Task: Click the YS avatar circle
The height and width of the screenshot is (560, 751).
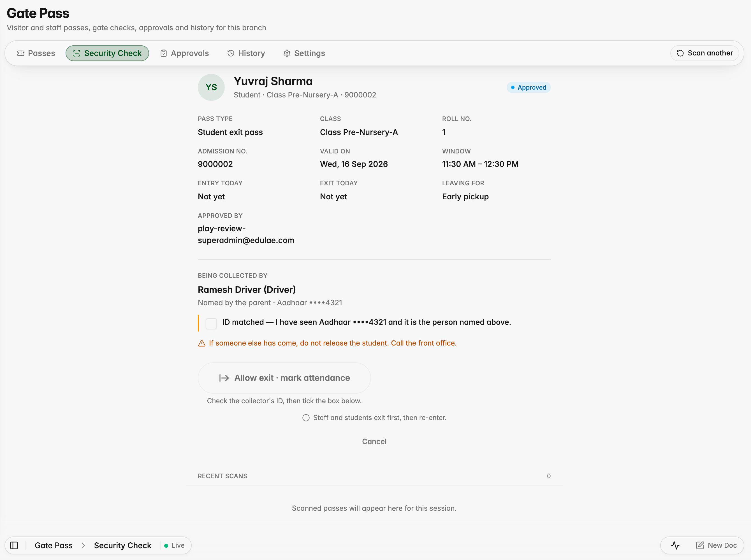Action: coord(211,87)
